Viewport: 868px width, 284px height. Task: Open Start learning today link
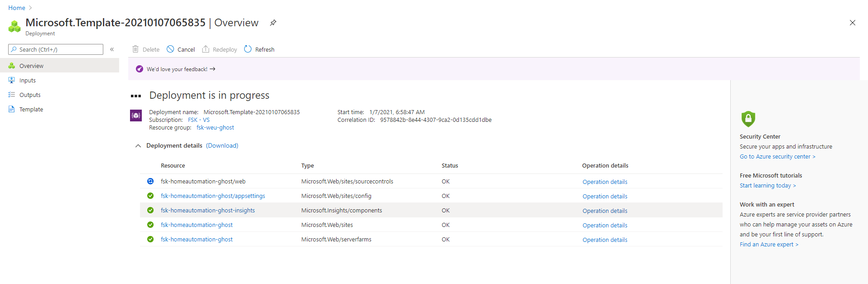[767, 186]
